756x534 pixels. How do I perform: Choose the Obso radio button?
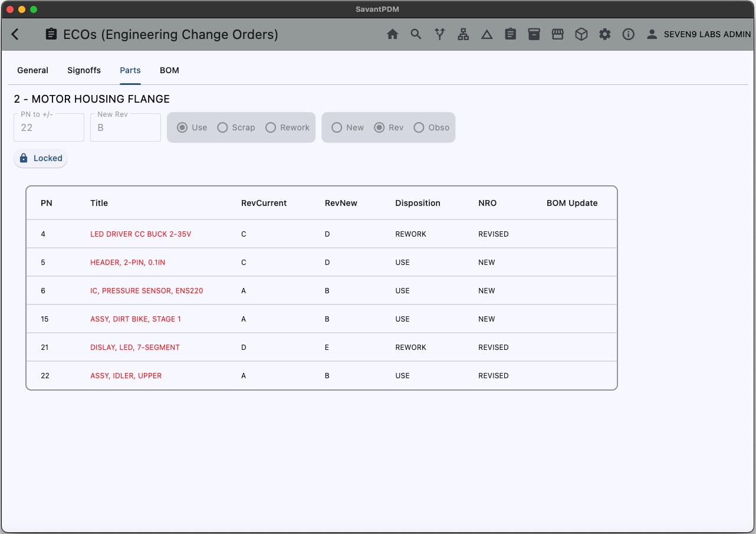(x=419, y=127)
